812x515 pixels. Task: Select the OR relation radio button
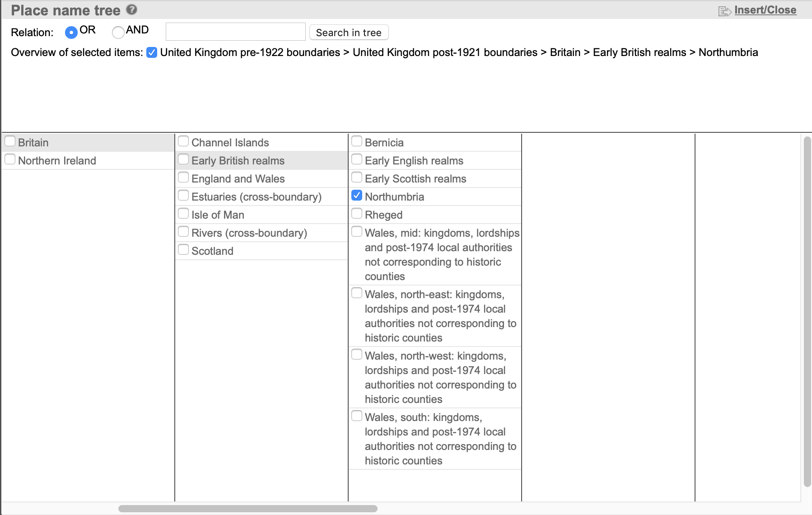pos(71,32)
